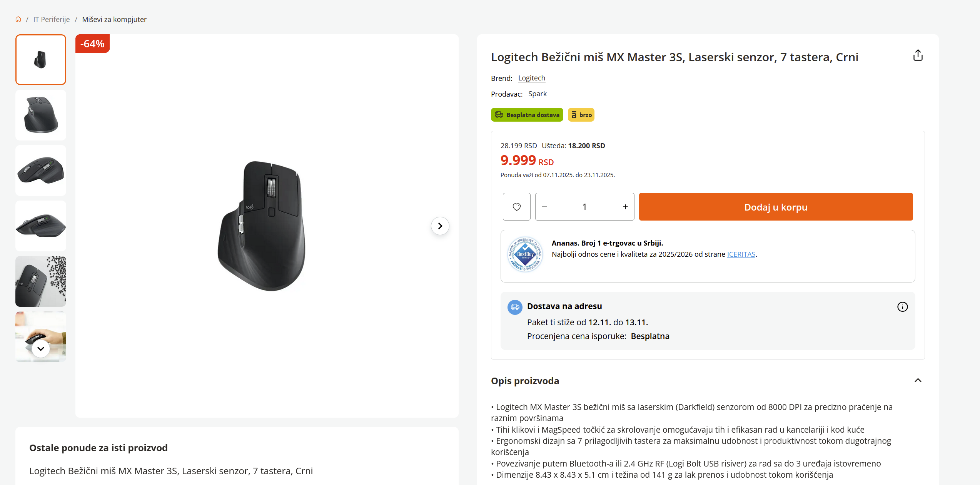Click the BestBuy award badge
980x485 pixels.
click(525, 254)
